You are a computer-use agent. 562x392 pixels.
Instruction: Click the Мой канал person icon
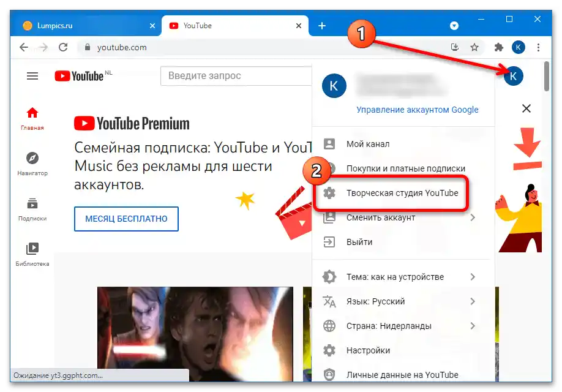[x=329, y=144]
